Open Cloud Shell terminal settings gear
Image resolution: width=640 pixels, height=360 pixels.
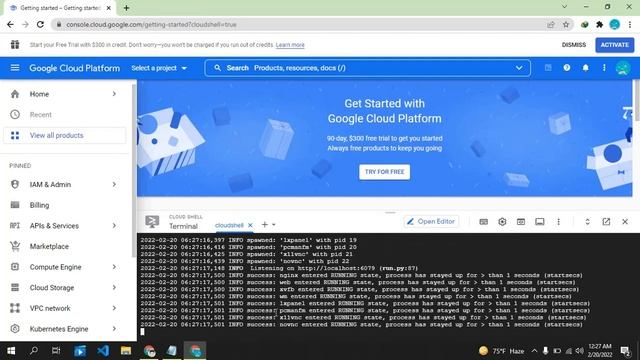(x=502, y=222)
